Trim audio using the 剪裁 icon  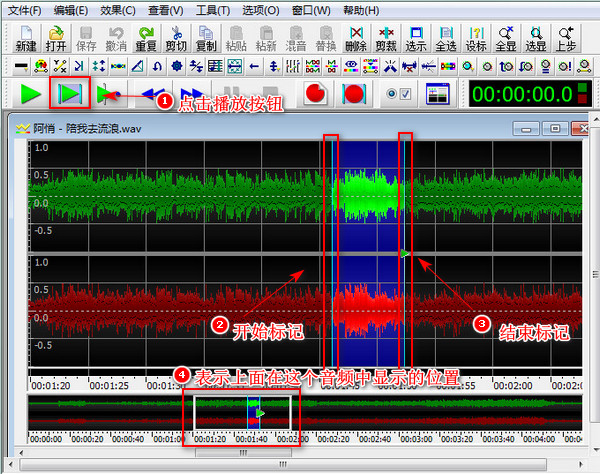[386, 38]
